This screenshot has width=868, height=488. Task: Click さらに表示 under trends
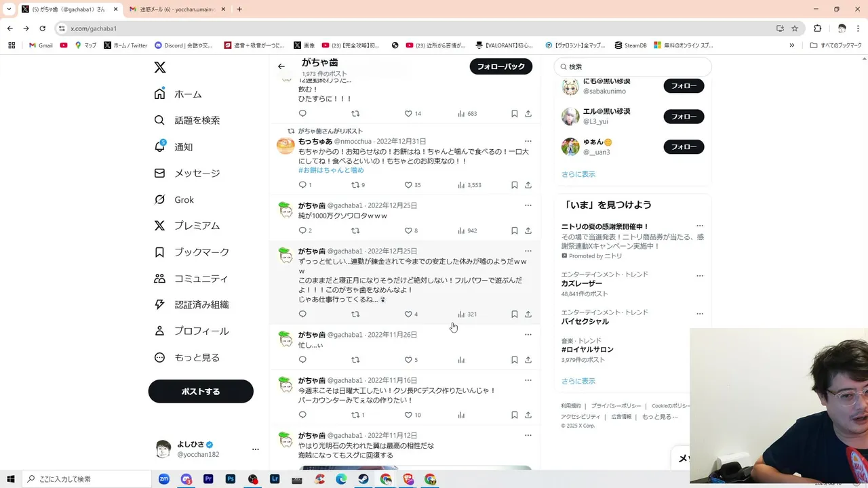click(578, 381)
